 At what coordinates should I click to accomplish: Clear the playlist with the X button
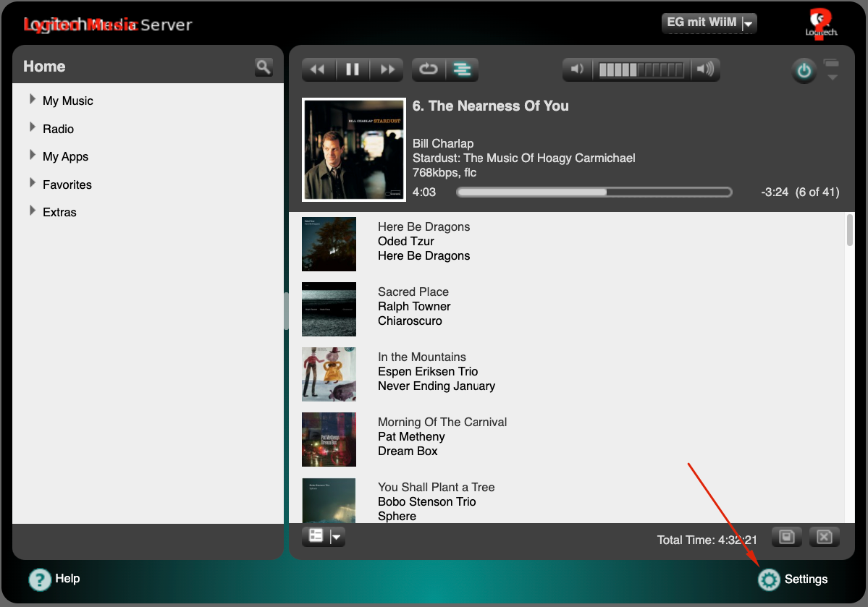[824, 537]
